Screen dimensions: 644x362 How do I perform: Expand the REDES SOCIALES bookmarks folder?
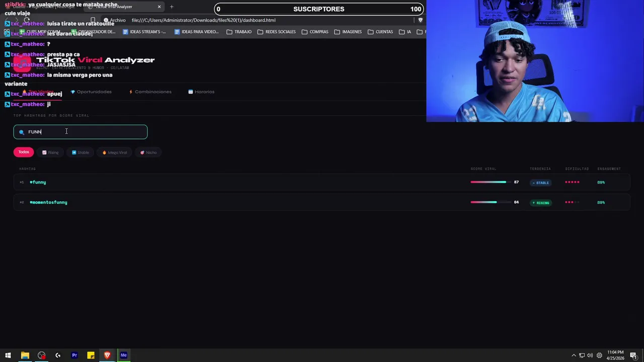click(276, 32)
